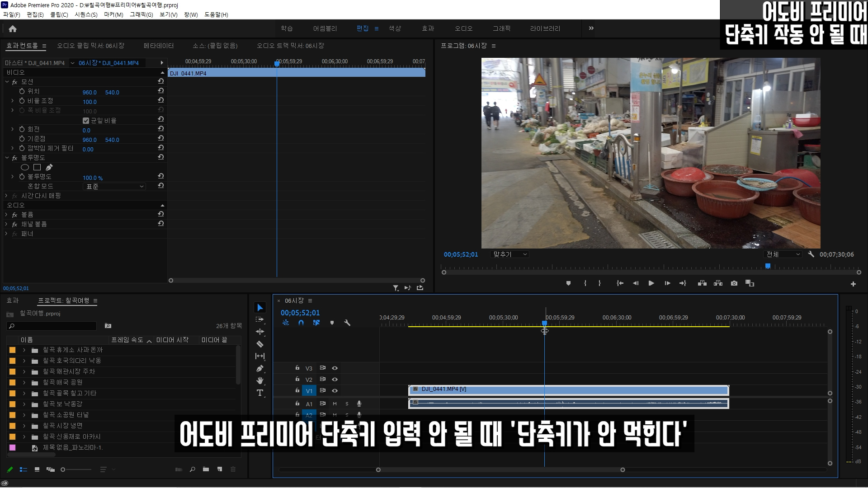Uncheck the 균일 비율 checkbox
This screenshot has width=868, height=488.
(86, 121)
